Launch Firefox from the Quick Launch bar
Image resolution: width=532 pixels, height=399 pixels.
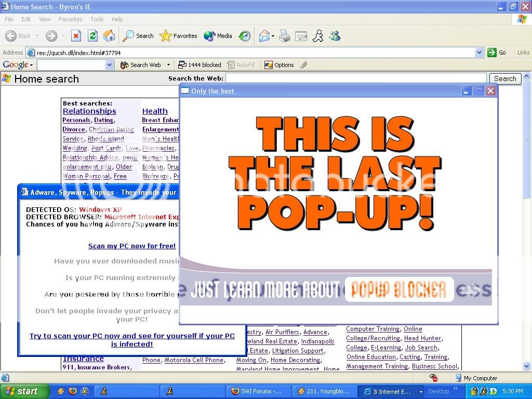[x=73, y=391]
